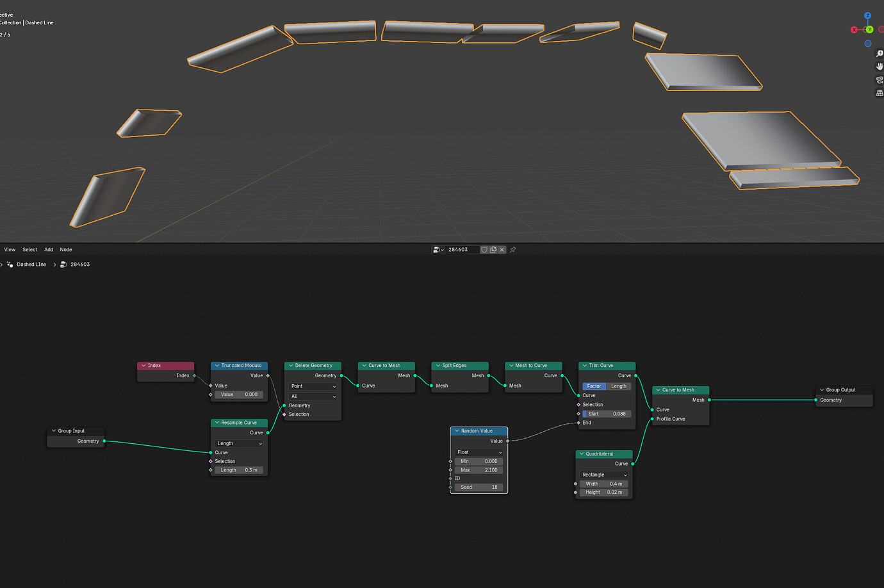Screen dimensions: 884x588
Task: Collapse the Mesh to Curve node
Action: point(511,366)
